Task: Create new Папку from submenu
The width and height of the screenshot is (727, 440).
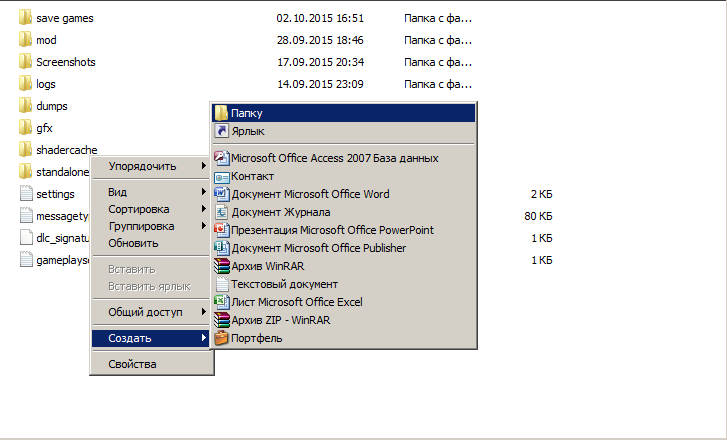Action: click(344, 113)
